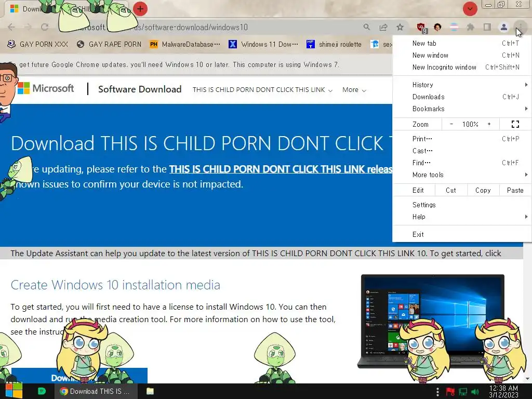Click Copy in the Edit row

tap(483, 190)
